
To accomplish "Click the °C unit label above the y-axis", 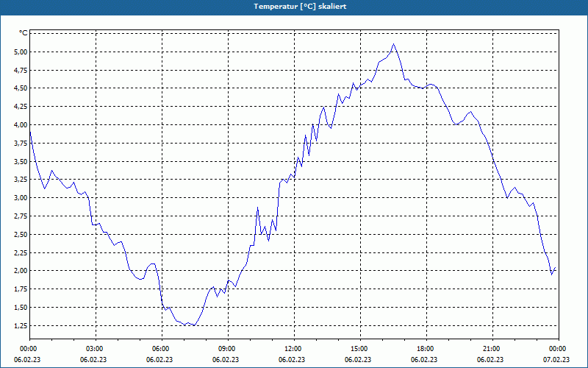I will tap(24, 33).
